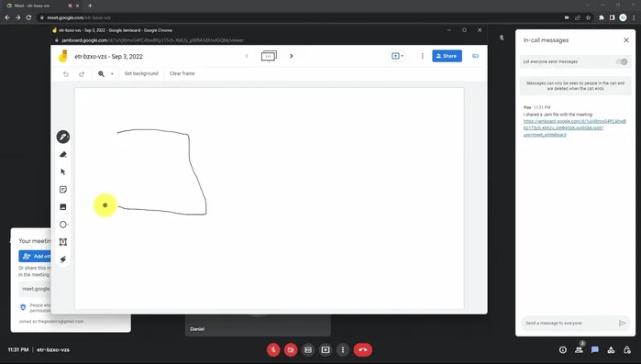This screenshot has height=364, width=641.
Task: Show the People panel
Action: (579, 349)
